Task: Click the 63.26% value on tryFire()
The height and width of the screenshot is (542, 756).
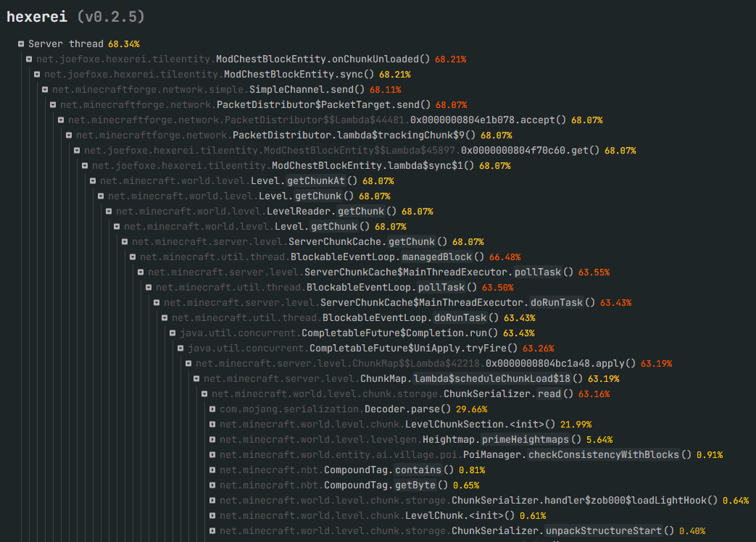Action: [538, 349]
